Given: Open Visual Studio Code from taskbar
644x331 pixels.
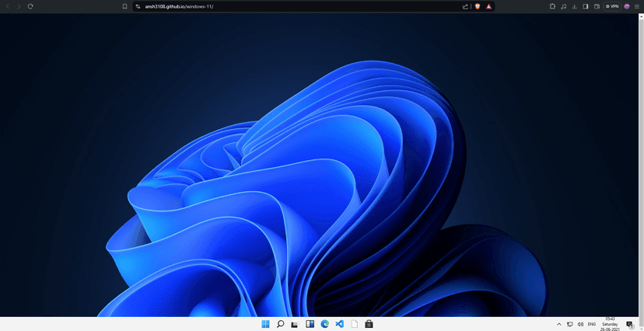Looking at the screenshot, I should click(x=339, y=324).
